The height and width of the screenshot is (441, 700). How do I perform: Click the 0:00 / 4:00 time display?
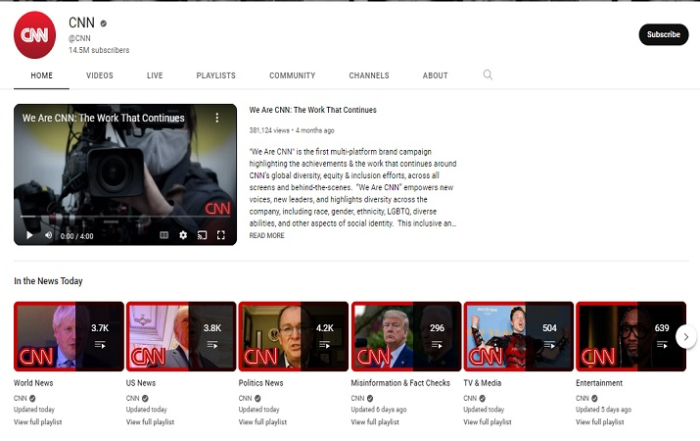pos(77,236)
